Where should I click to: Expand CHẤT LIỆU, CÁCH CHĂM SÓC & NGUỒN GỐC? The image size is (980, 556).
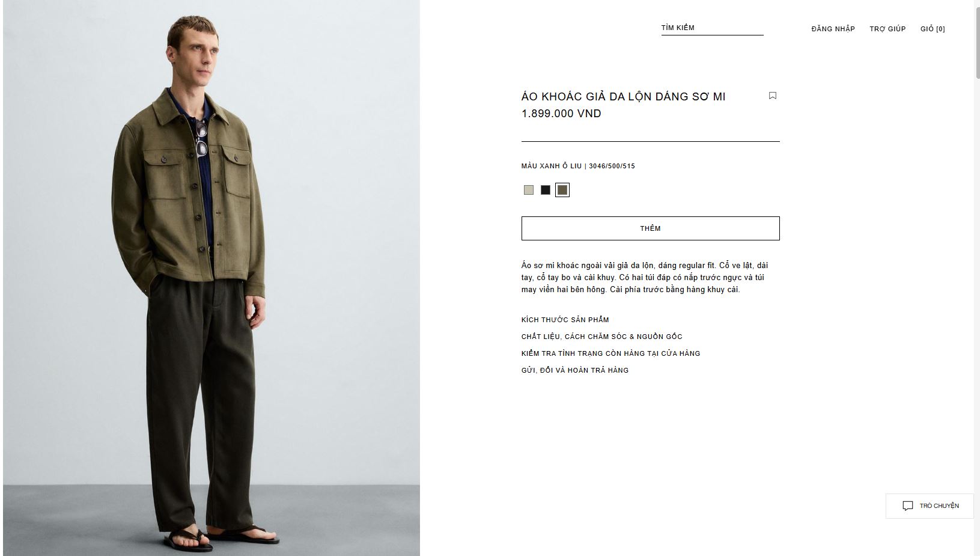pos(602,337)
